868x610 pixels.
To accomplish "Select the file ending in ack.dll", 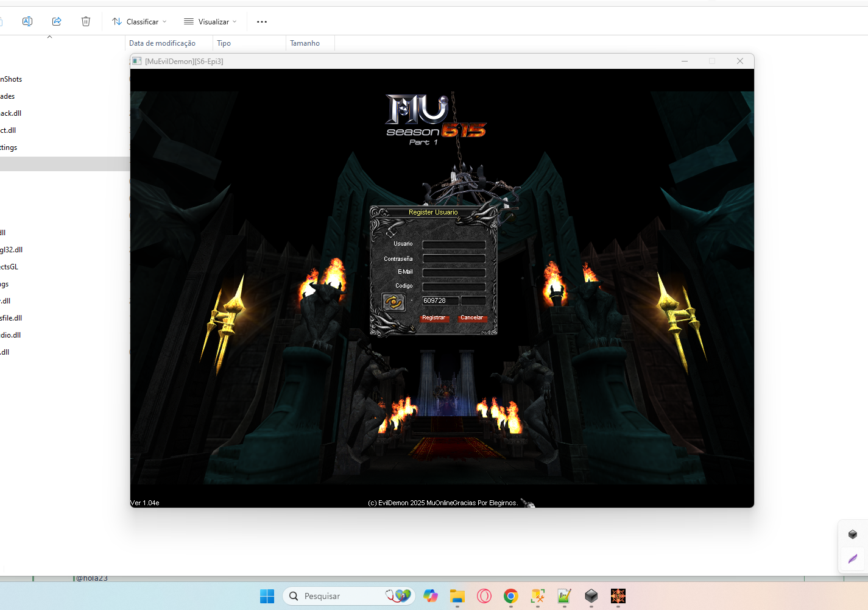I will point(11,113).
